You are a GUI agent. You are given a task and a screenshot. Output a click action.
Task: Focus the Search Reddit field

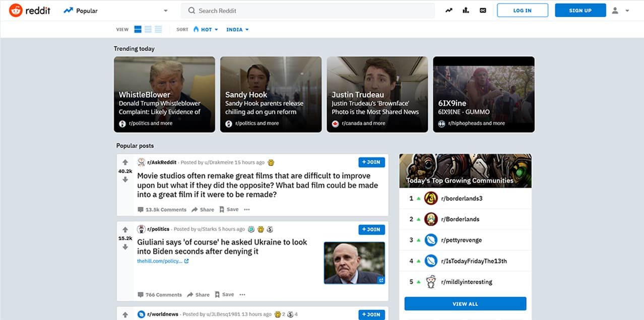tap(307, 11)
